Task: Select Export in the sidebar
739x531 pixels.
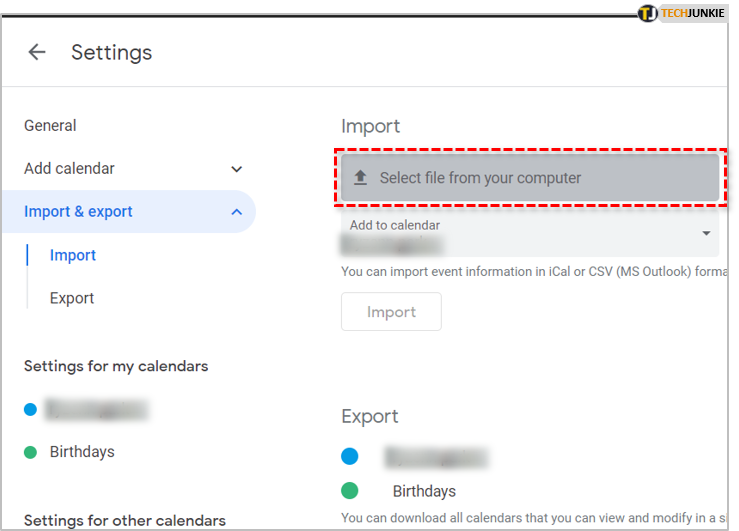Action: tap(72, 298)
